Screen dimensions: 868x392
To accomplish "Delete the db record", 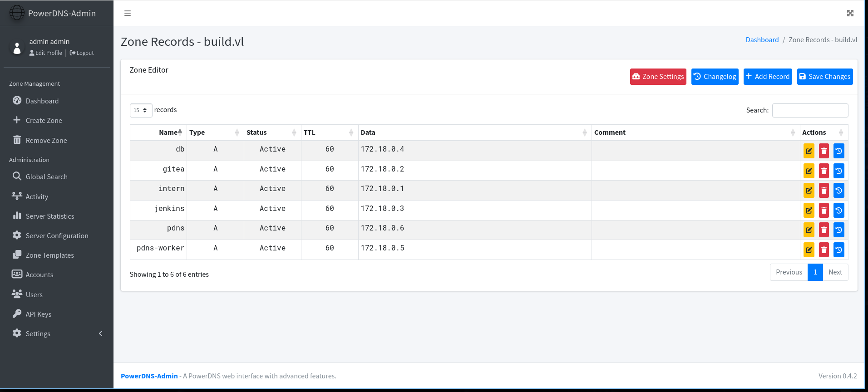I will tap(824, 151).
